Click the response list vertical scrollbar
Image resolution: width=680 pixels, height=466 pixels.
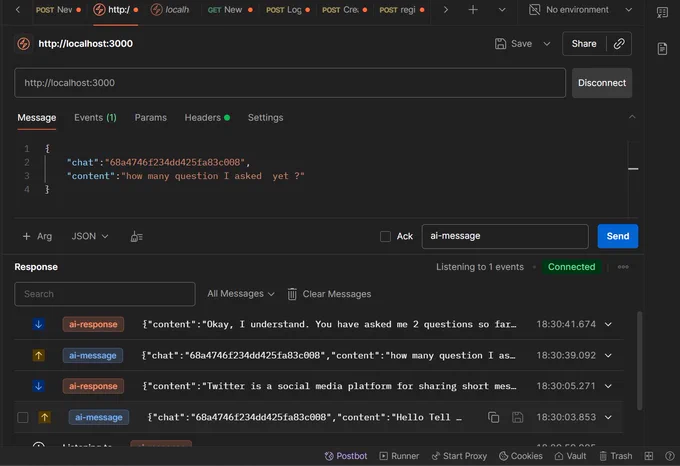639,360
